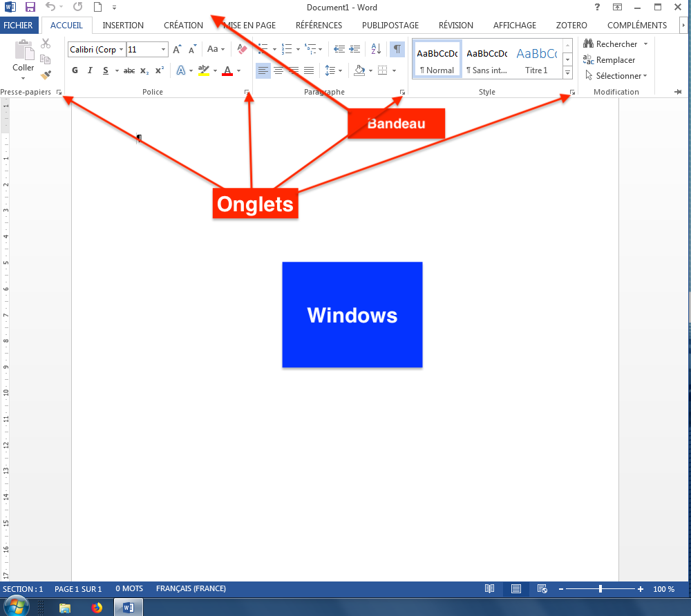This screenshot has width=691, height=616.
Task: Open Firefox from the taskbar
Action: 97,608
